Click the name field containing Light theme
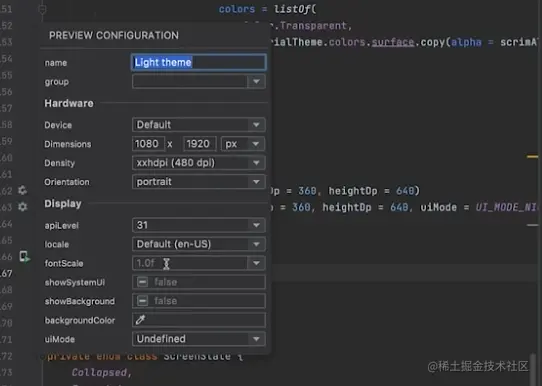The image size is (542, 386). tap(199, 63)
